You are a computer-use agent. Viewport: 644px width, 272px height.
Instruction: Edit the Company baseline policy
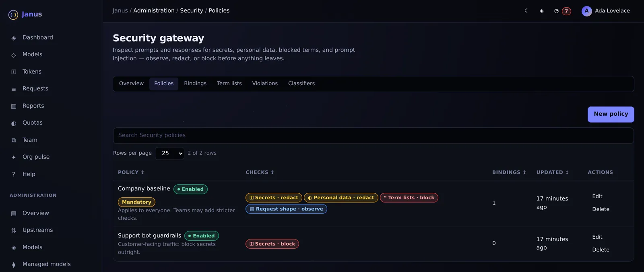597,196
